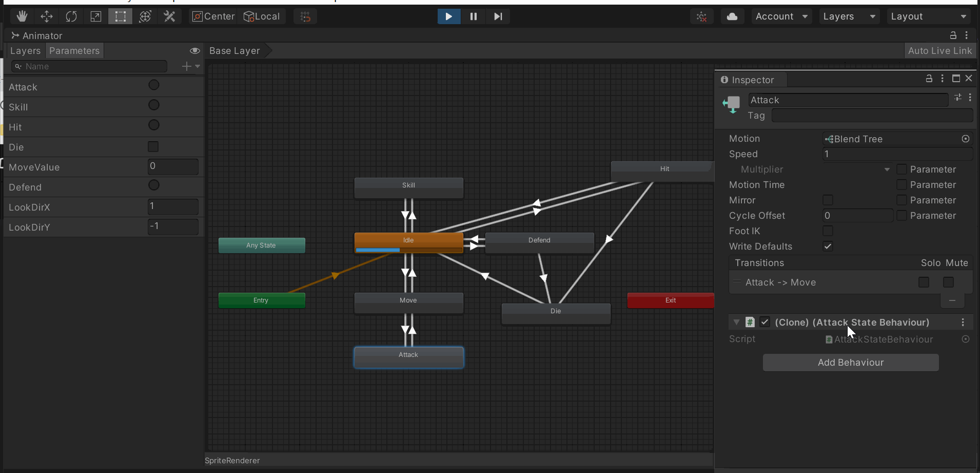Click the Base Layer breadcrumb
Screen dimensions: 980x473
click(x=235, y=51)
